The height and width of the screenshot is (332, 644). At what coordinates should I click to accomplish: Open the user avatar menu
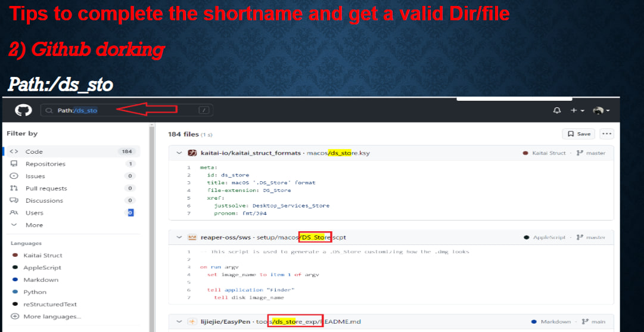tap(601, 110)
